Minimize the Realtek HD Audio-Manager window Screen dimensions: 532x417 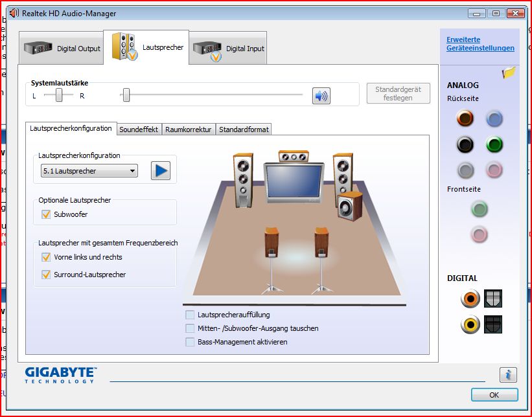click(476, 14)
